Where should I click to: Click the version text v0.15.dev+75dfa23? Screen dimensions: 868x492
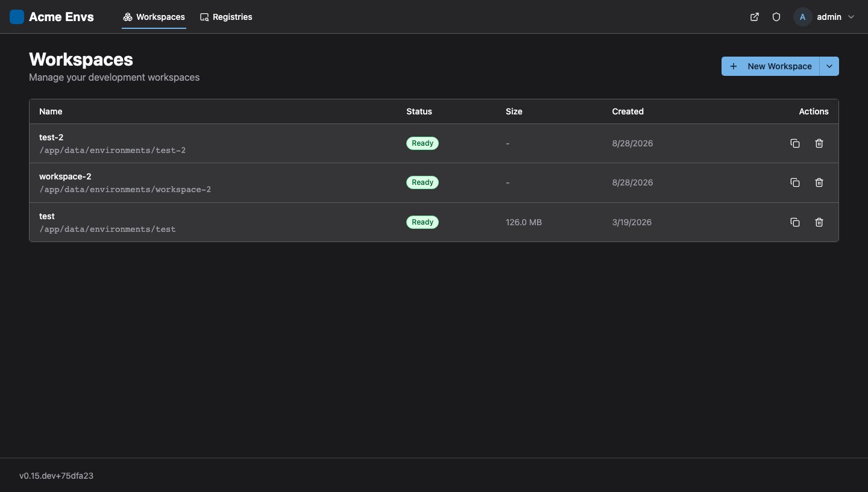click(56, 476)
